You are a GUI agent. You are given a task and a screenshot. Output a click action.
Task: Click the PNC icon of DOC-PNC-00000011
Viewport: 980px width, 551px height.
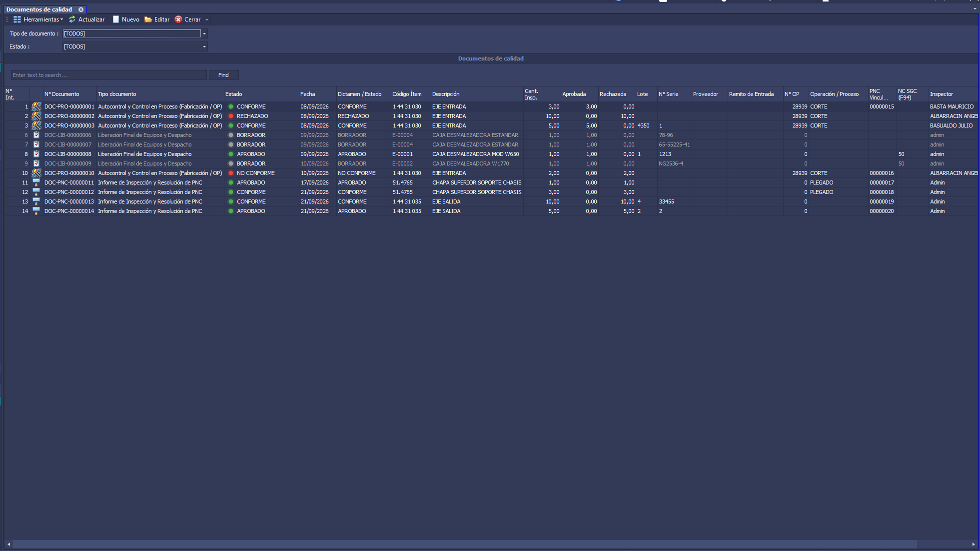tap(36, 182)
